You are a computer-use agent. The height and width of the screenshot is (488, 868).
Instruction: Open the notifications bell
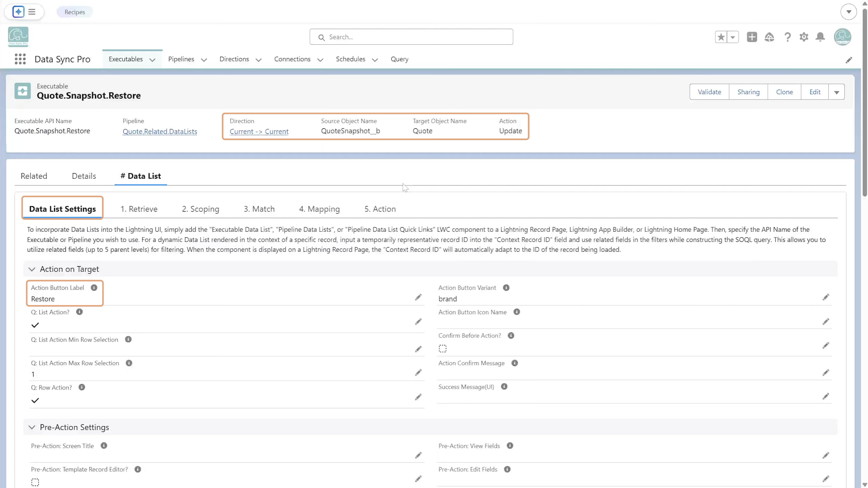[820, 37]
